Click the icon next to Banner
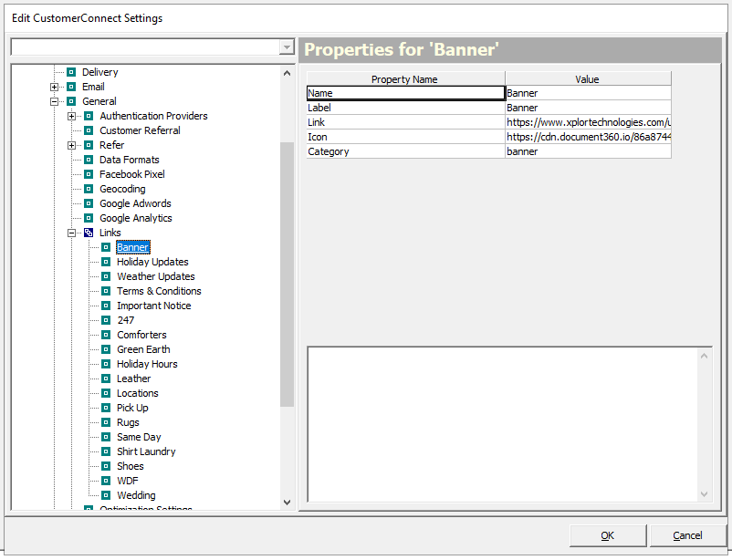This screenshot has width=732, height=560. point(106,247)
